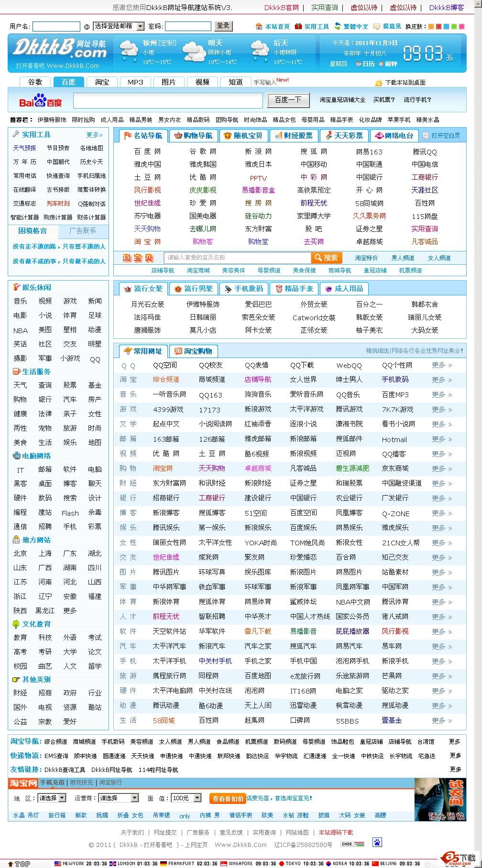The width and height of the screenshot is (482, 868).
Task: Click the 查看折扣价 button
Action: (228, 798)
